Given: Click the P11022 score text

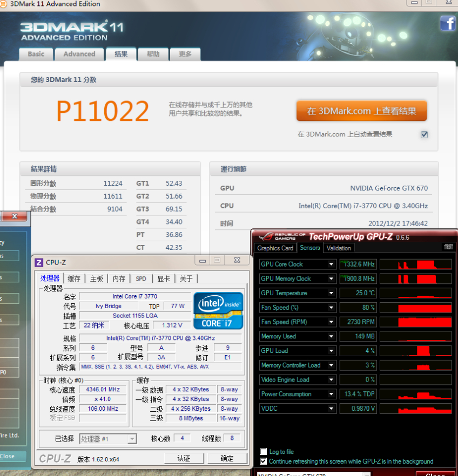Looking at the screenshot, I should click(103, 111).
